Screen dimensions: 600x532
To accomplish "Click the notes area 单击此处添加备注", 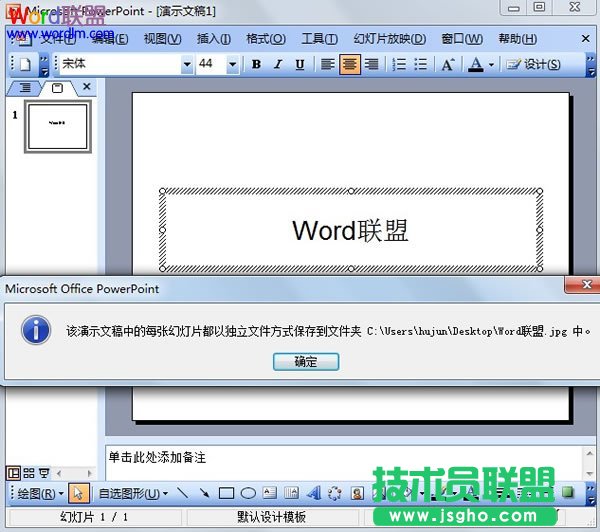I will click(157, 457).
